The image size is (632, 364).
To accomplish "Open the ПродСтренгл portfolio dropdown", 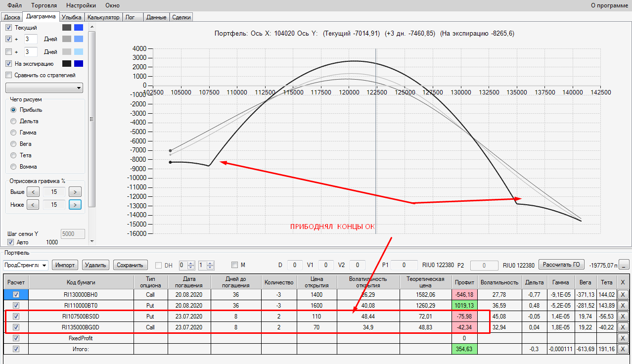I will (x=26, y=265).
